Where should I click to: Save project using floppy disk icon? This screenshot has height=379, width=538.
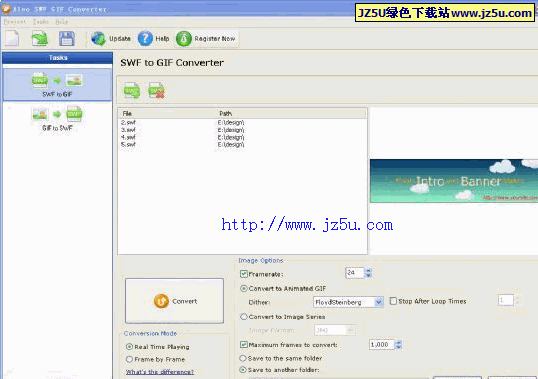(67, 38)
